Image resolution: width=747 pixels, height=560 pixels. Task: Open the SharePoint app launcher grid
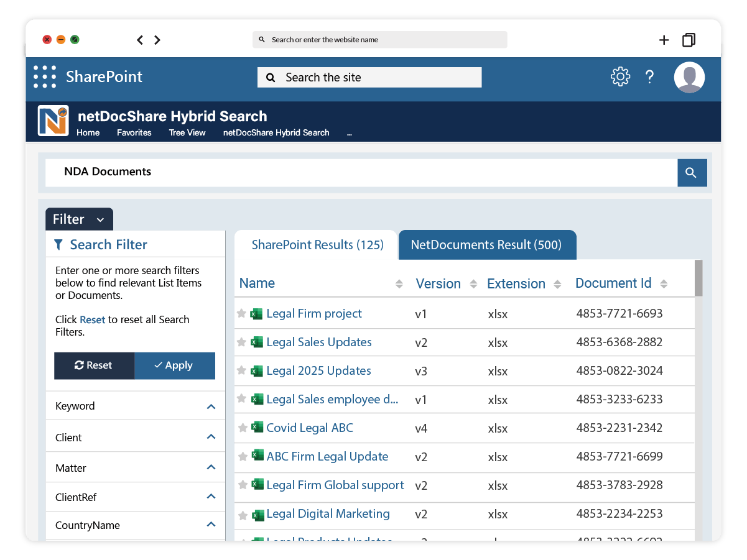(45, 76)
